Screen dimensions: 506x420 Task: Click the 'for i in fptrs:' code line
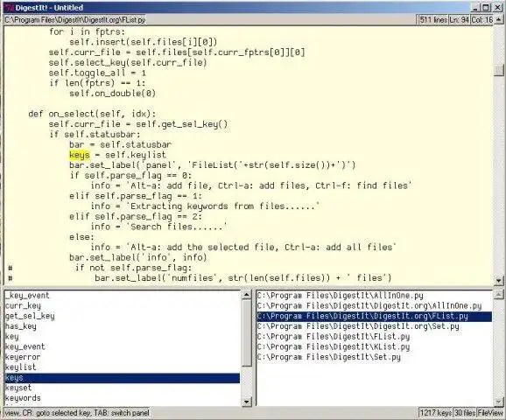point(87,31)
